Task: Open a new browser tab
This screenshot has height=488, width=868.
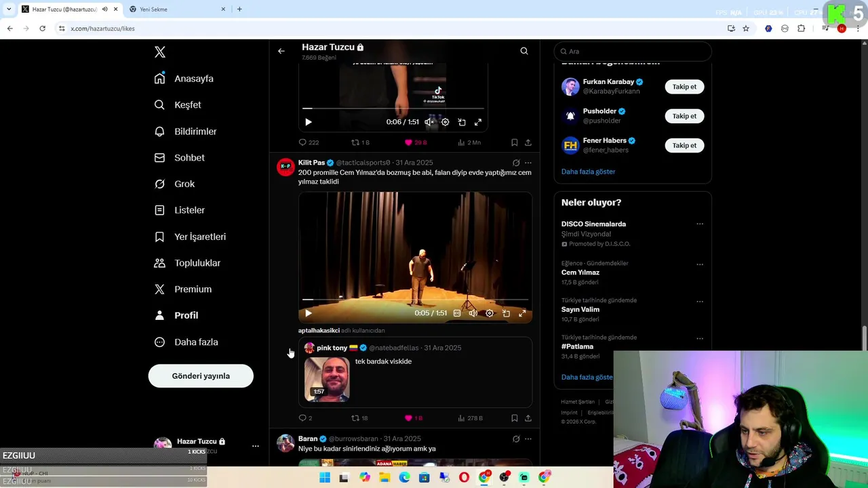Action: click(x=239, y=9)
